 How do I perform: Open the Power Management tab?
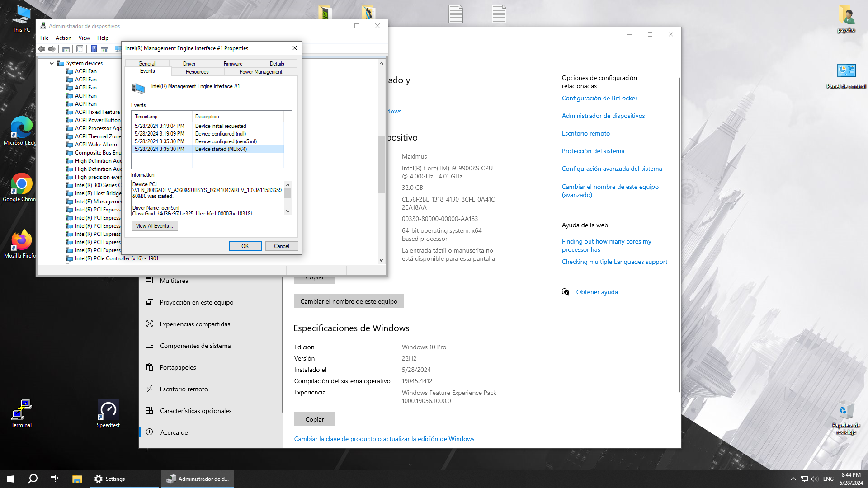click(x=260, y=72)
